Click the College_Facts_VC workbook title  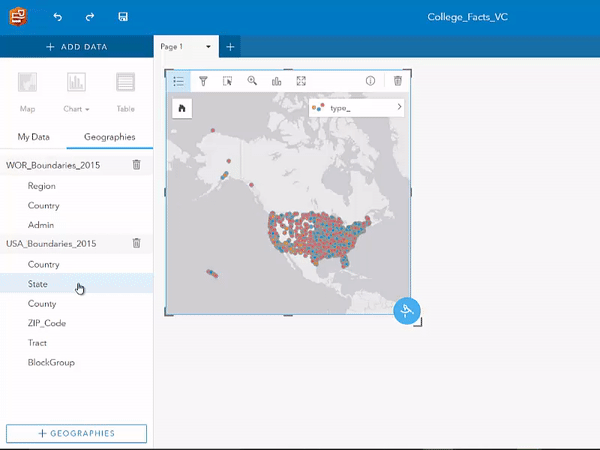point(468,17)
